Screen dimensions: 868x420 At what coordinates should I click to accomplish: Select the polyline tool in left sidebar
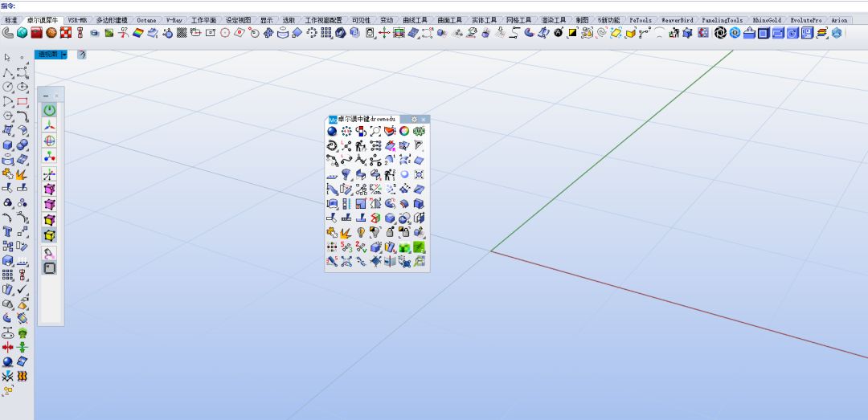8,72
